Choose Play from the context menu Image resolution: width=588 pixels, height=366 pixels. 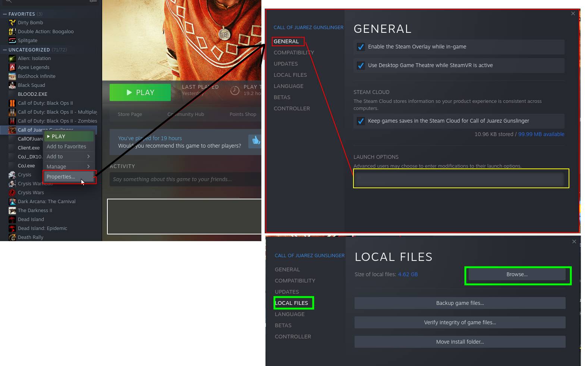(69, 136)
